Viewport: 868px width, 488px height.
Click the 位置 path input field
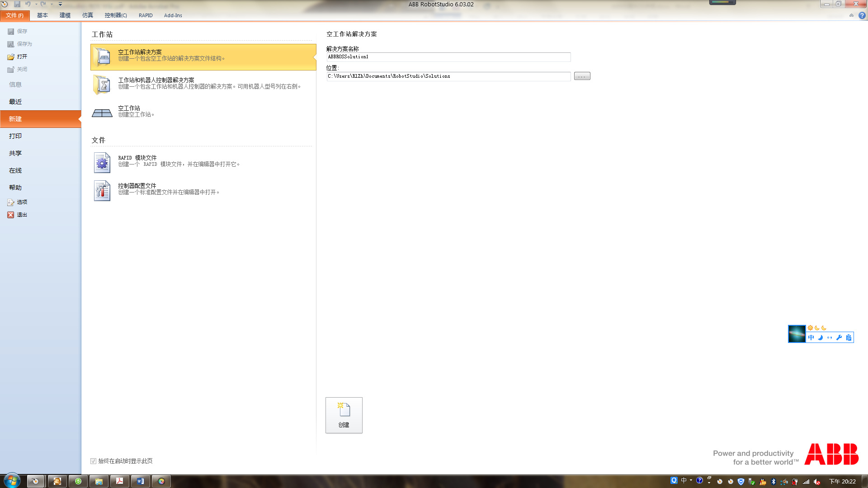point(448,76)
